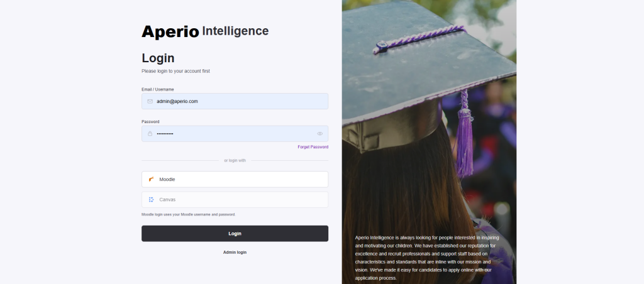Submit with the dark Login button
The image size is (644, 284).
tap(235, 234)
